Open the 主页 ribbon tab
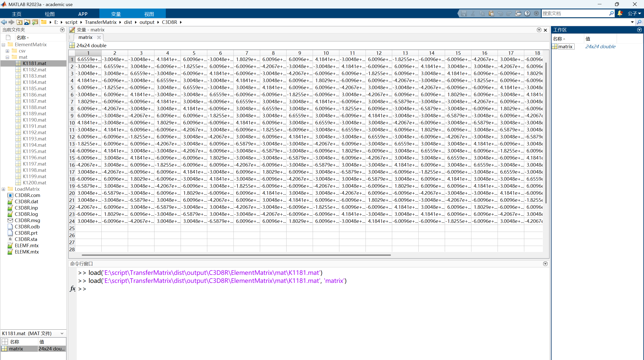 tap(17, 14)
